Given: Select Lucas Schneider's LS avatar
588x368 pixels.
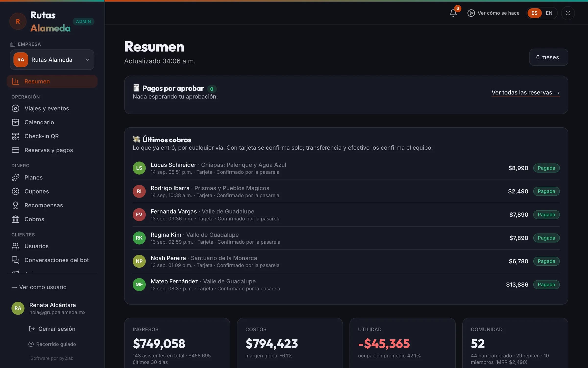Looking at the screenshot, I should 139,168.
